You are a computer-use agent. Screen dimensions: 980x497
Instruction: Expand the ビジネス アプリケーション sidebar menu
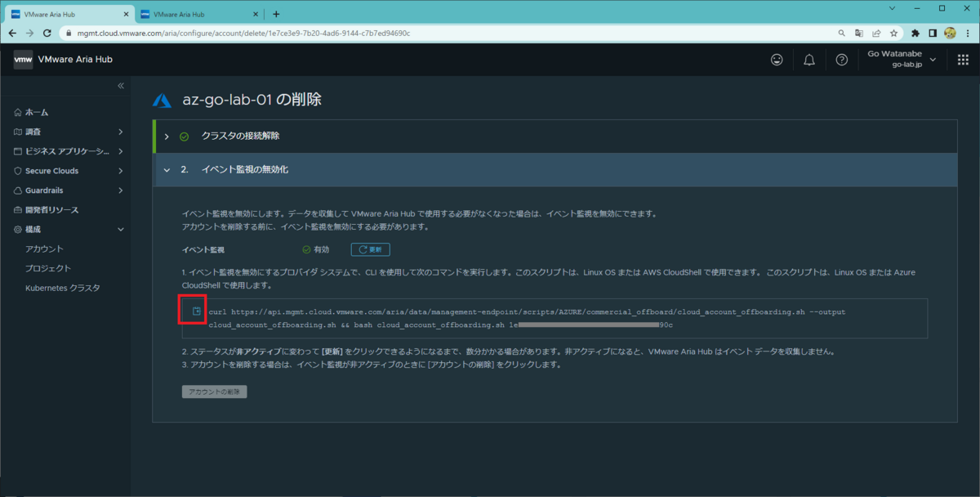(120, 151)
